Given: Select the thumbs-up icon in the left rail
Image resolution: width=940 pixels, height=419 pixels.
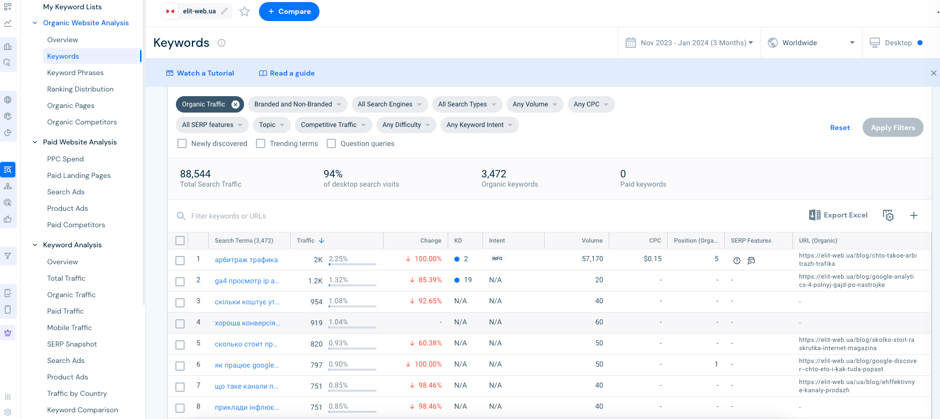Looking at the screenshot, I should [7, 219].
